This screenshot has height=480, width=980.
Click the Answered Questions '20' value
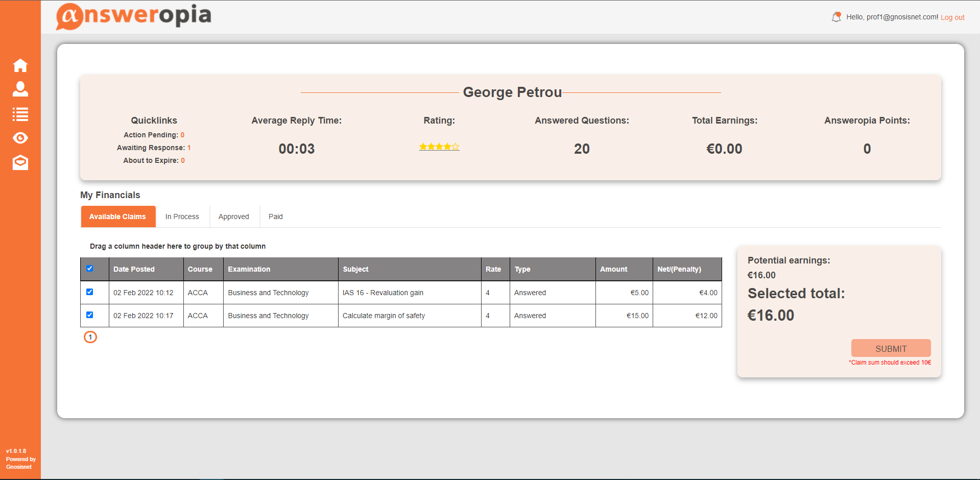(x=582, y=149)
